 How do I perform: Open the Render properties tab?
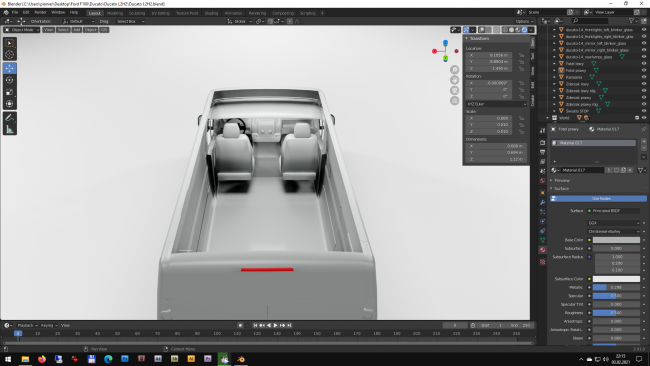[x=542, y=142]
